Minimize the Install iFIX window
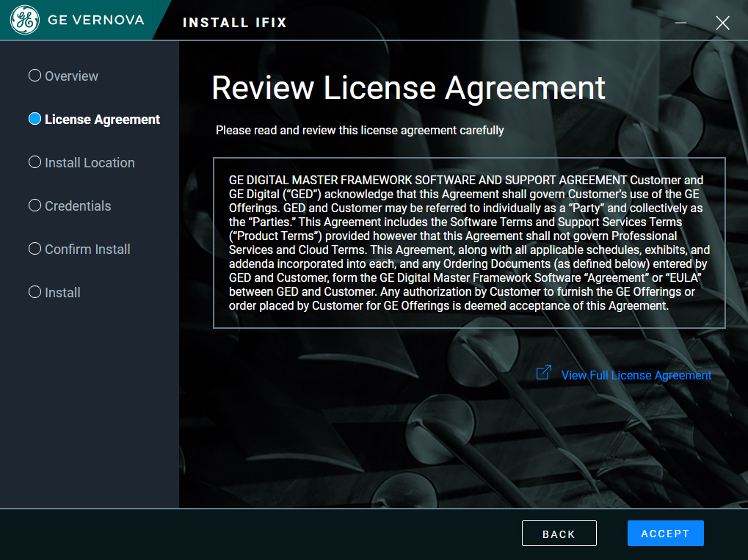Screen dimensions: 748x560 pos(680,23)
